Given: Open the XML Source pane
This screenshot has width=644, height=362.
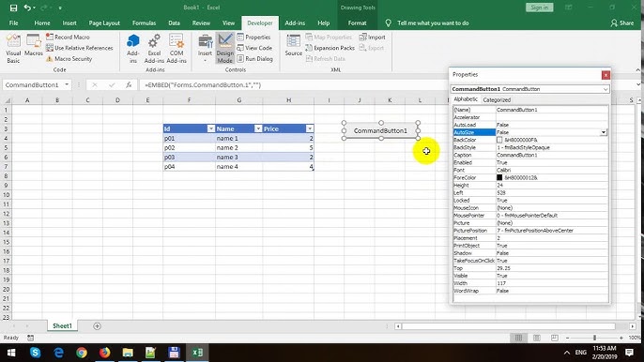Looking at the screenshot, I should (293, 45).
